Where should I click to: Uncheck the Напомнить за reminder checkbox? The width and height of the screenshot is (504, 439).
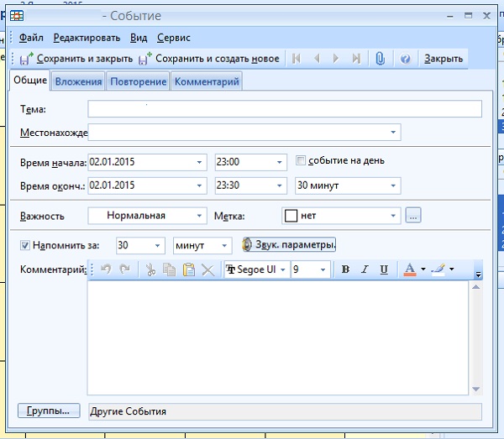tap(24, 245)
